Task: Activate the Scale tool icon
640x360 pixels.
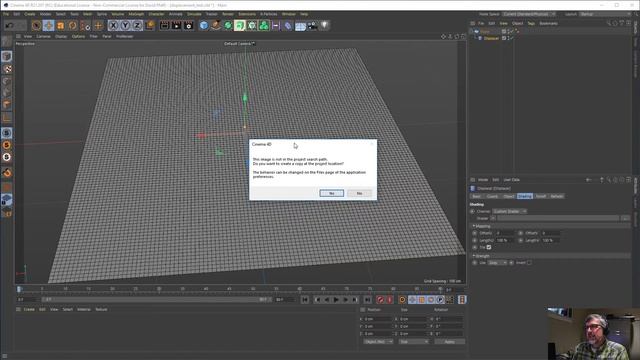Action: tap(60, 26)
